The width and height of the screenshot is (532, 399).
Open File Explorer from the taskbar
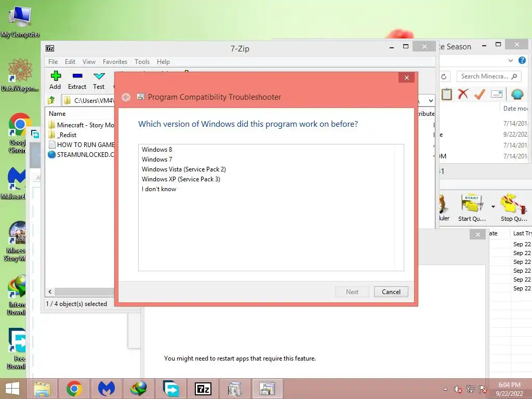(42, 389)
